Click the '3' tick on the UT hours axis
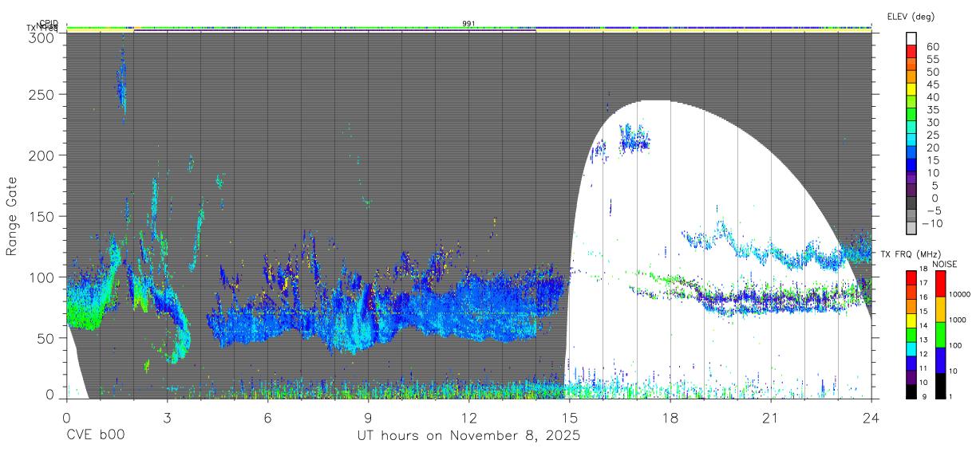 coord(168,417)
